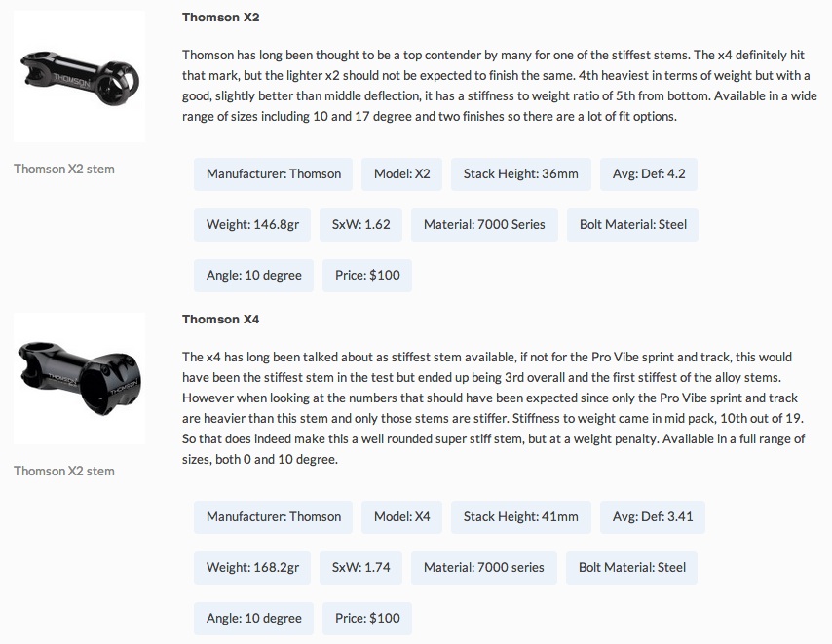Click the "Thomson X4" heading
832x644 pixels.
[220, 320]
